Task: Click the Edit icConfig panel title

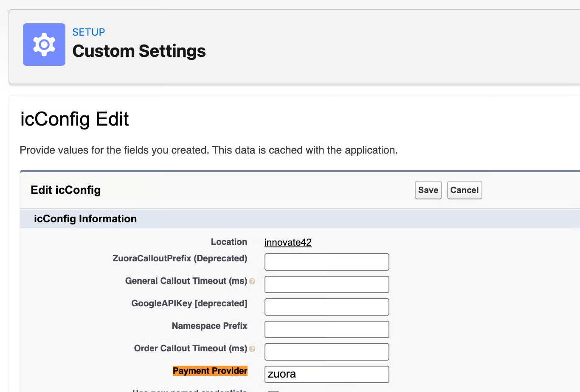Action: 66,190
